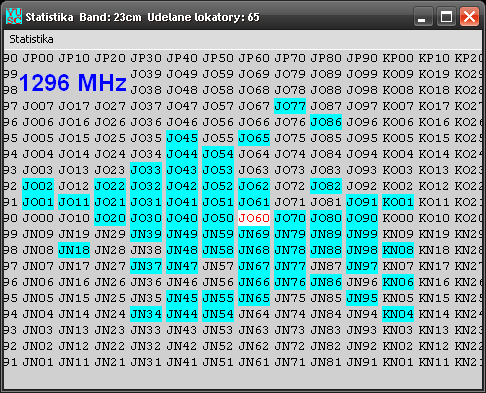Select the red JO60 home locator cell
Screen dimensions: 486x393
[254, 218]
